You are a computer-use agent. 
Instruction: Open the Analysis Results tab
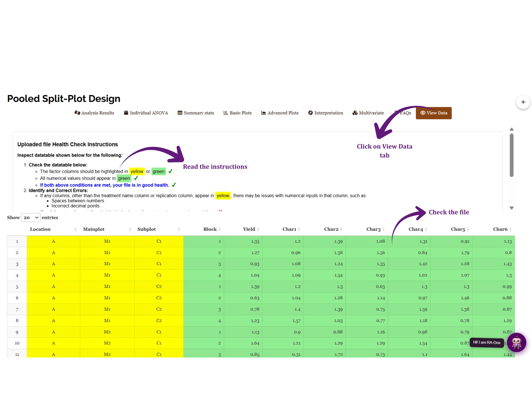tap(94, 113)
